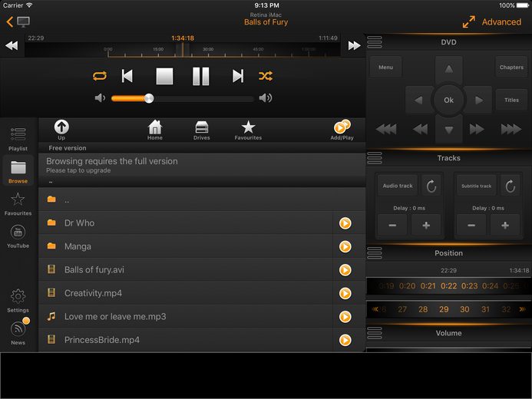Open the parent folder '..' row

pos(202,199)
